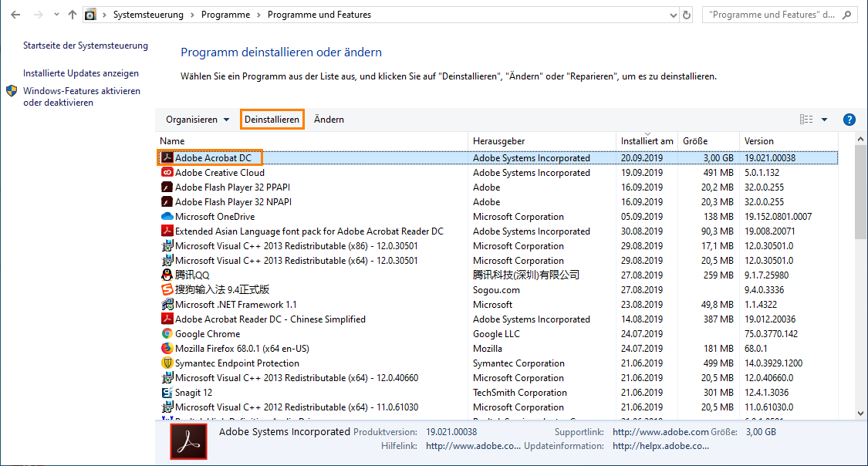The image size is (868, 466).
Task: Select the Google Chrome row name
Action: [x=208, y=334]
